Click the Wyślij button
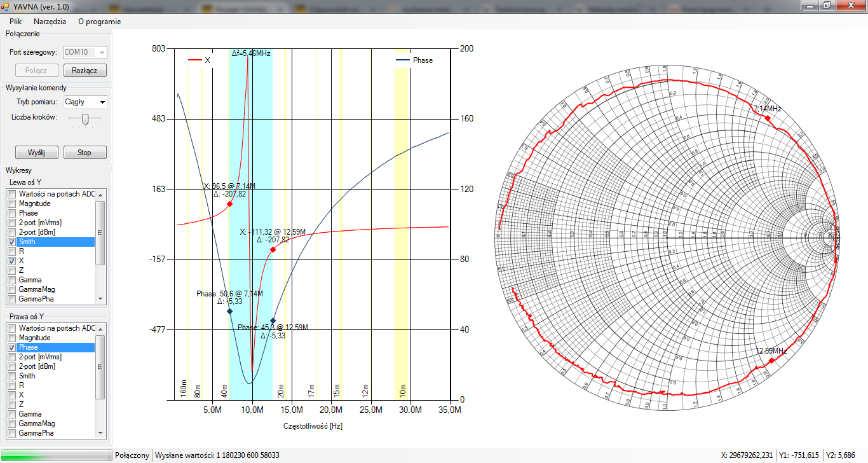 pyautogui.click(x=37, y=153)
